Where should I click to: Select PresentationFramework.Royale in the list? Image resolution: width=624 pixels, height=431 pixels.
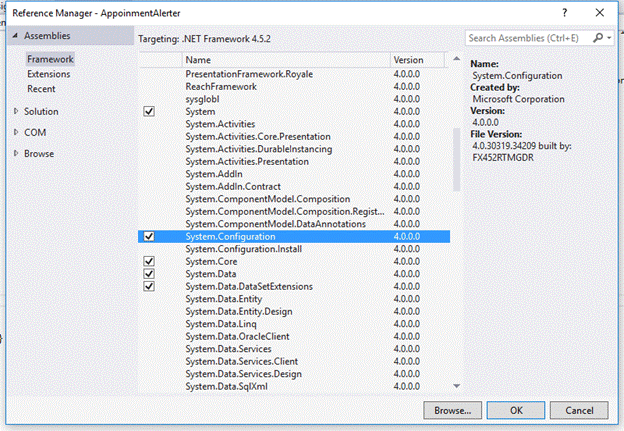(294, 74)
